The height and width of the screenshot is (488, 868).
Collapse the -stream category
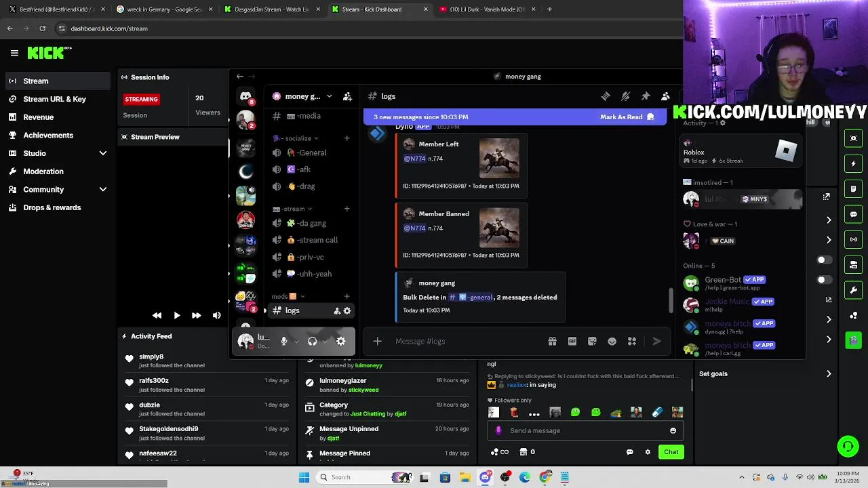[292, 209]
